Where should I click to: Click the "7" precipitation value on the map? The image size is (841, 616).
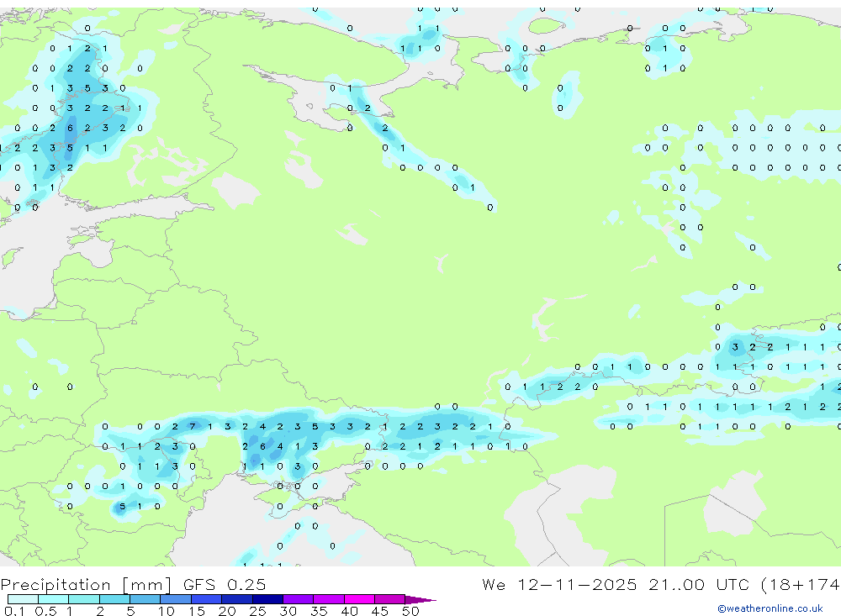[193, 427]
